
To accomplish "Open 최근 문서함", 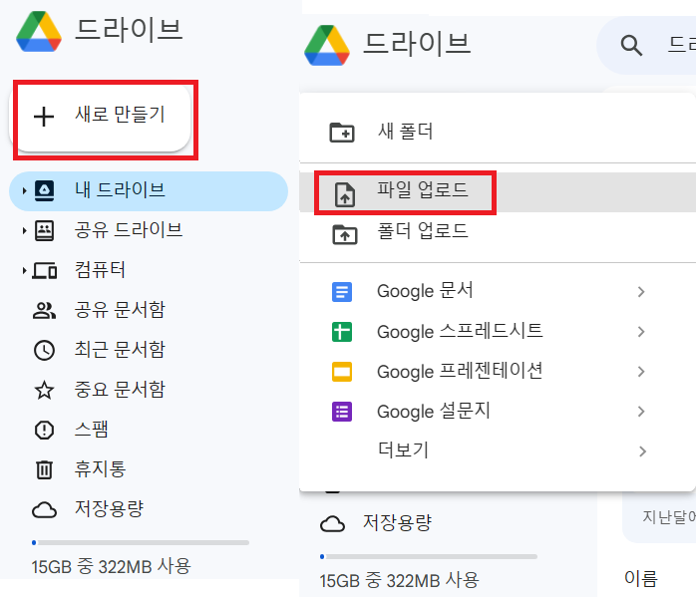I will pyautogui.click(x=120, y=350).
